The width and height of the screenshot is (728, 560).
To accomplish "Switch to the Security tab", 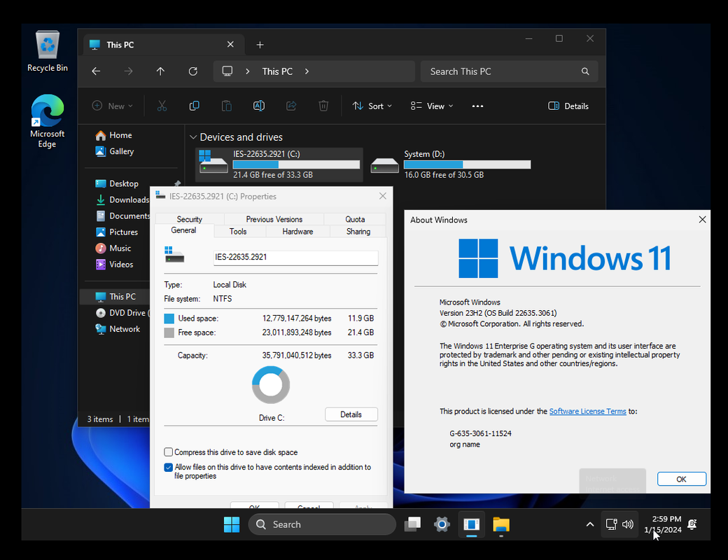I will point(190,219).
